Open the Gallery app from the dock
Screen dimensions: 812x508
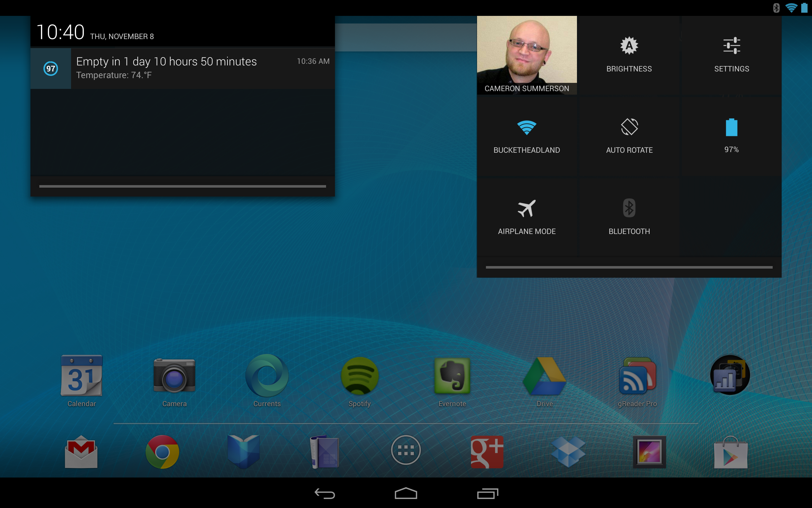(x=649, y=451)
